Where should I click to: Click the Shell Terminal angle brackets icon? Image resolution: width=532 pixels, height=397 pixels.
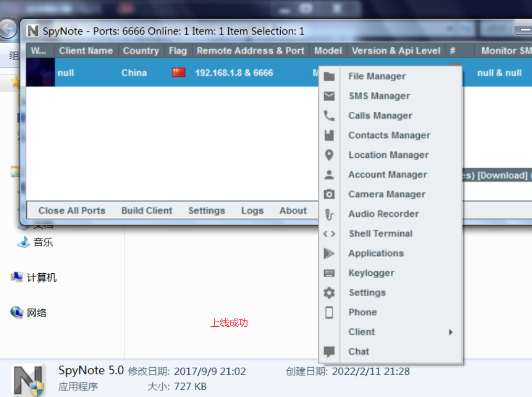(329, 234)
